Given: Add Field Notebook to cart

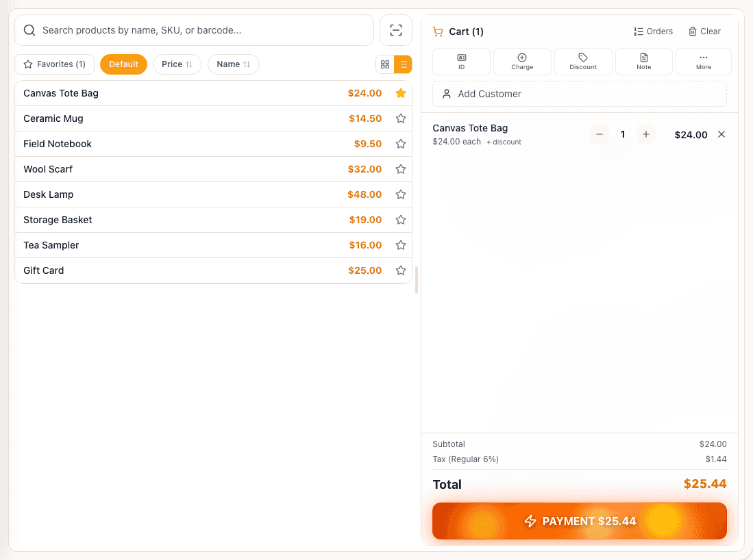Looking at the screenshot, I should tap(213, 144).
